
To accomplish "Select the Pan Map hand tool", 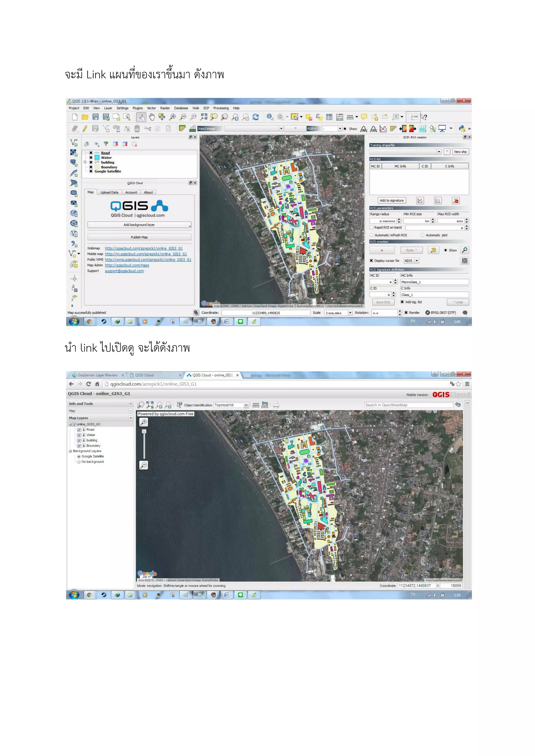I will tap(152, 117).
